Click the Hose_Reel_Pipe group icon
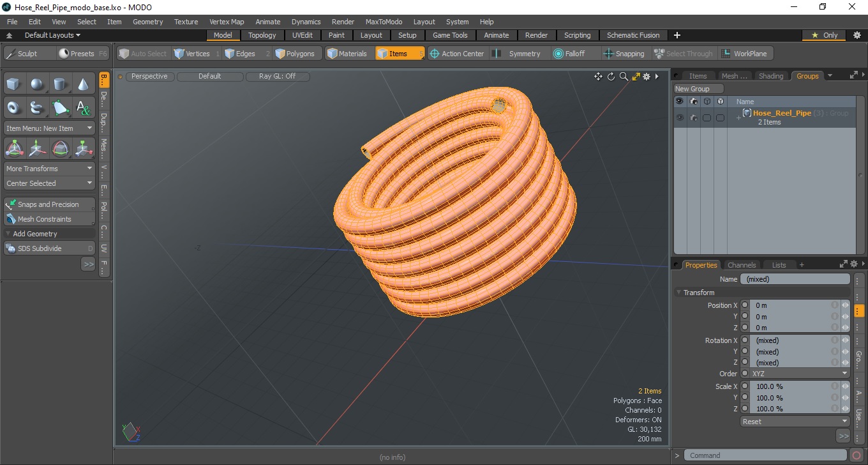This screenshot has width=868, height=465. (x=747, y=112)
